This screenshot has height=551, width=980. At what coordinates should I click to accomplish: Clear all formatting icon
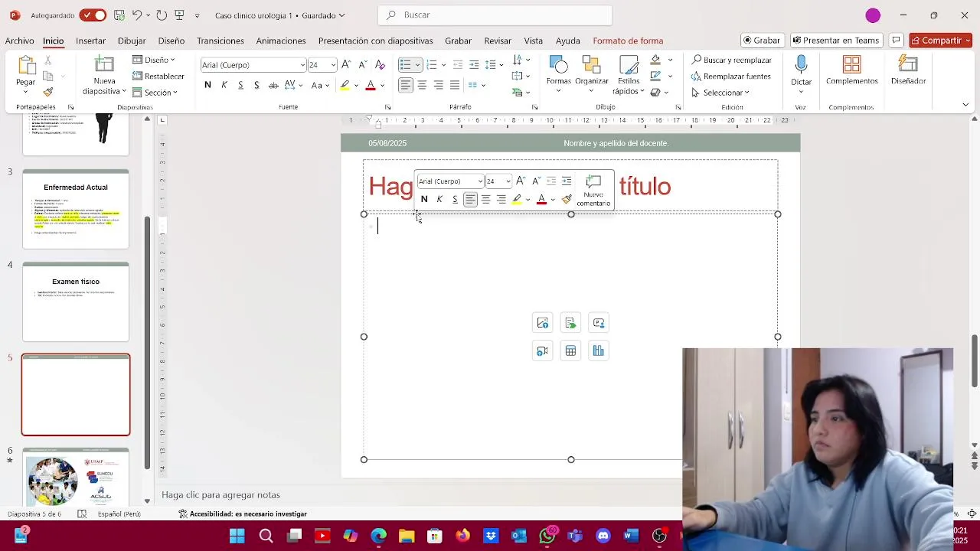pos(381,65)
